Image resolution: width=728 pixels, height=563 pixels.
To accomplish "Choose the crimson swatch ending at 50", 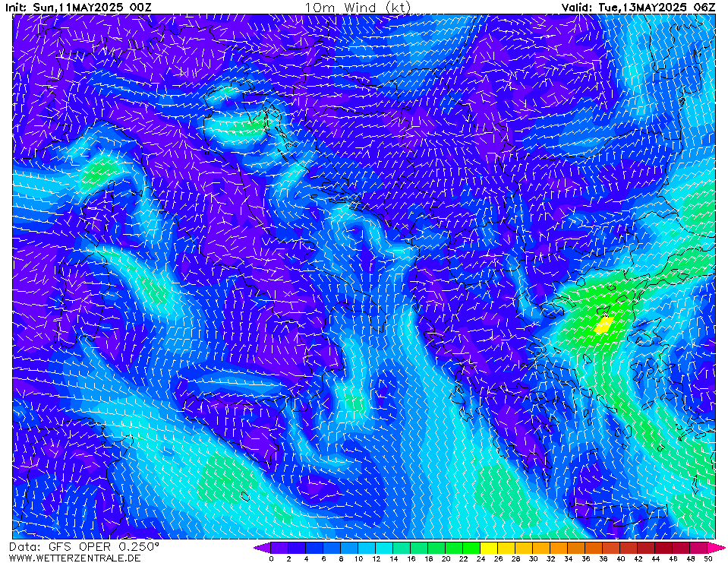I will (x=698, y=548).
